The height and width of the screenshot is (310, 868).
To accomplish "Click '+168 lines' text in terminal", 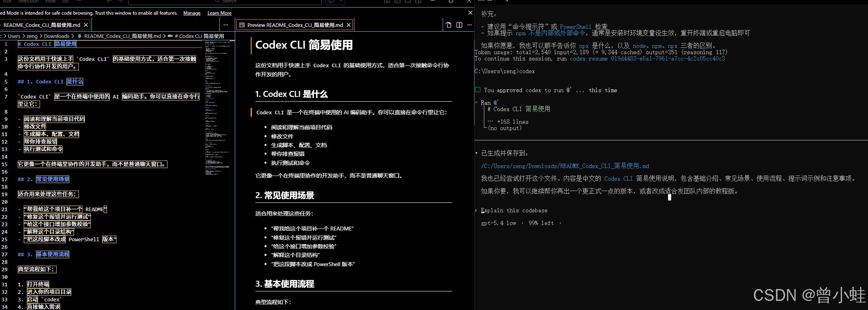I will coord(512,122).
